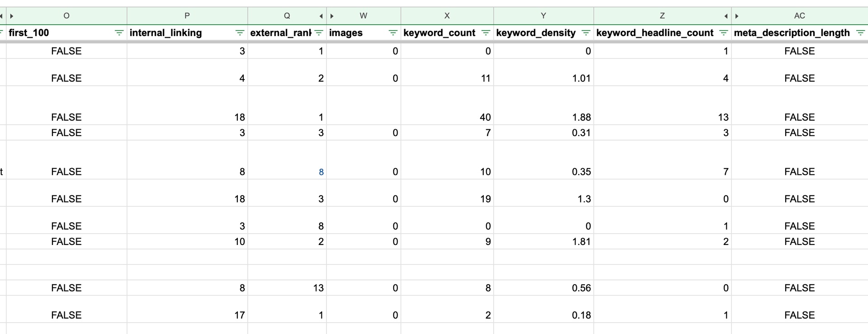Select keyword_count cell showing 19
The height and width of the screenshot is (334, 868).
tap(447, 193)
